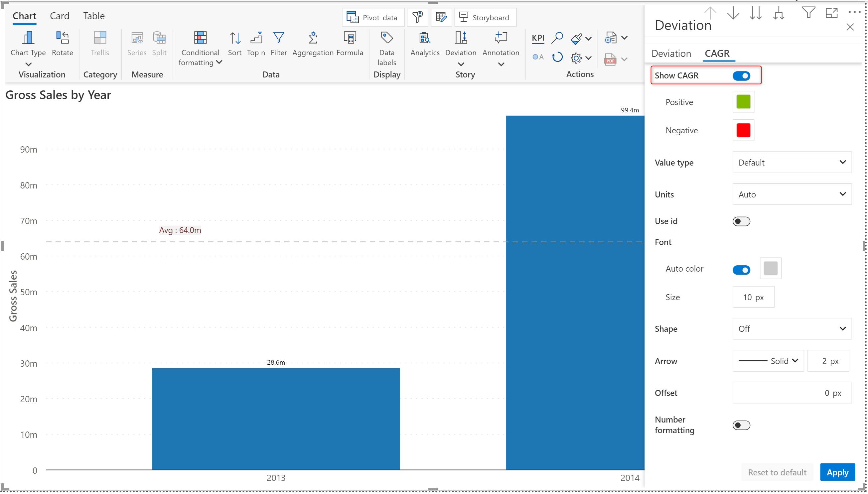Screen dimensions: 868x494
Task: Switch to the Deviation tab in panel
Action: 671,54
